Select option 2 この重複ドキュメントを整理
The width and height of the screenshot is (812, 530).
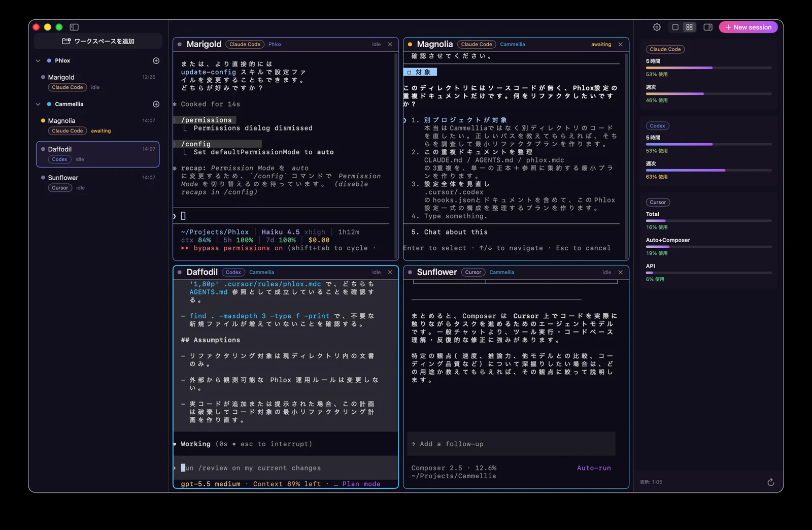479,152
